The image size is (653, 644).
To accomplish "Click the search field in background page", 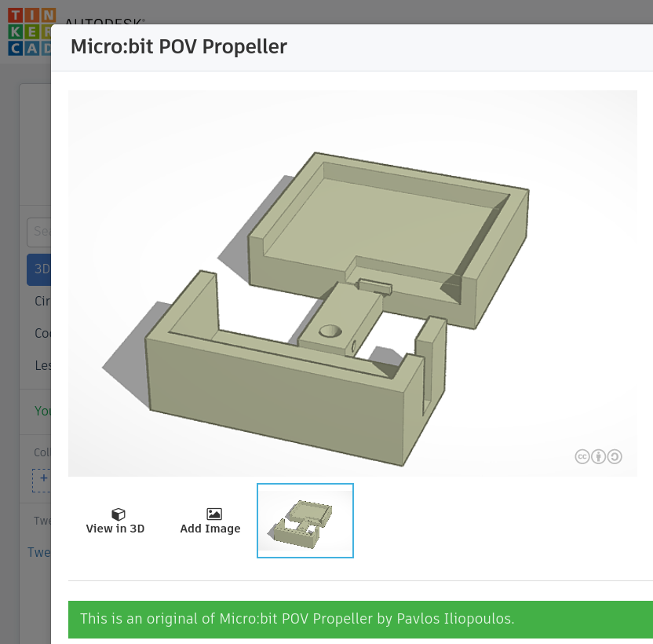I will (38, 232).
